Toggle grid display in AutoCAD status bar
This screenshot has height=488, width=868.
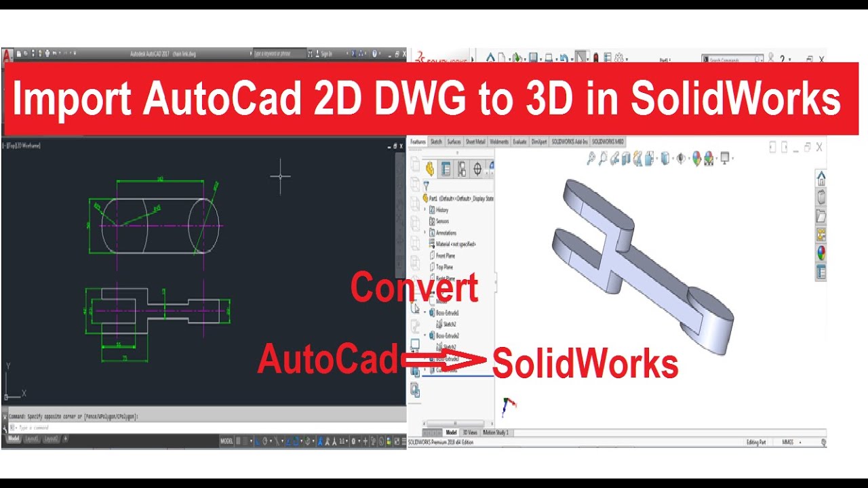click(239, 441)
